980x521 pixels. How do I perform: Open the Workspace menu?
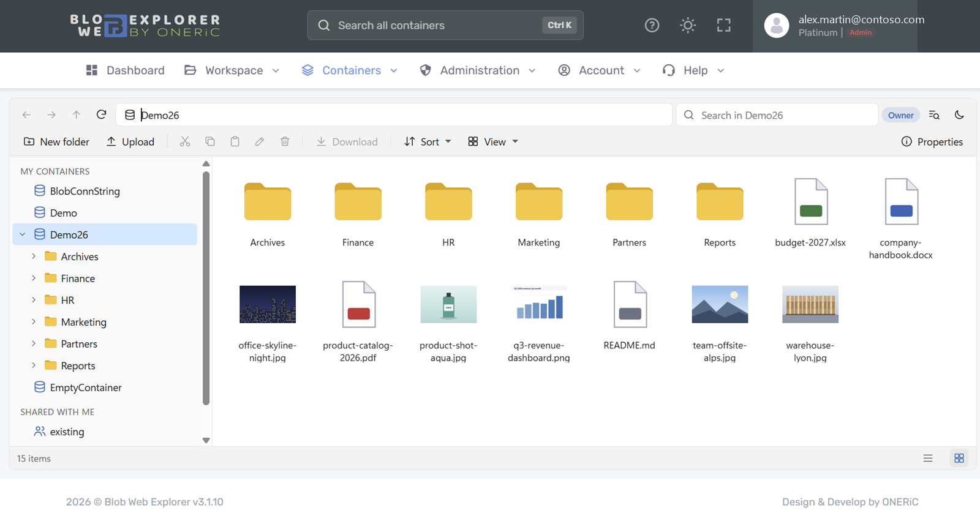coord(232,70)
